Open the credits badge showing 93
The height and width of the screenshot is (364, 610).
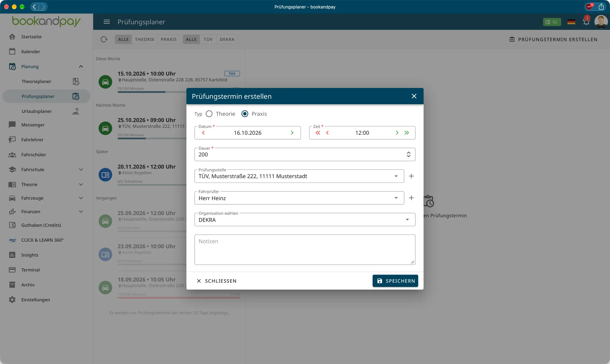coord(552,22)
